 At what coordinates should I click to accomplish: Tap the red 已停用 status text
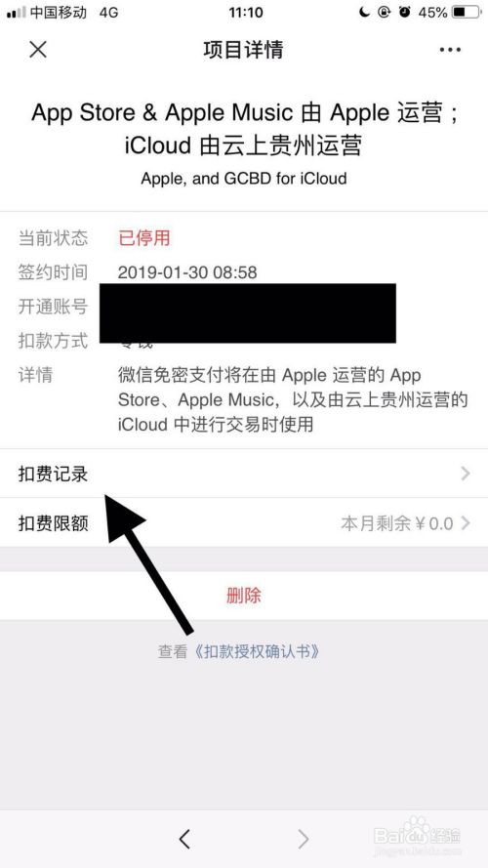[x=143, y=238]
